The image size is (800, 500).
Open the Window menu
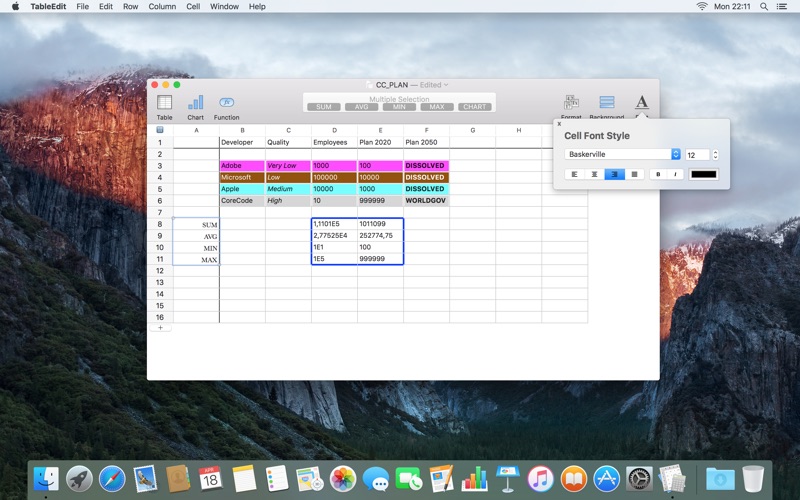pos(224,7)
